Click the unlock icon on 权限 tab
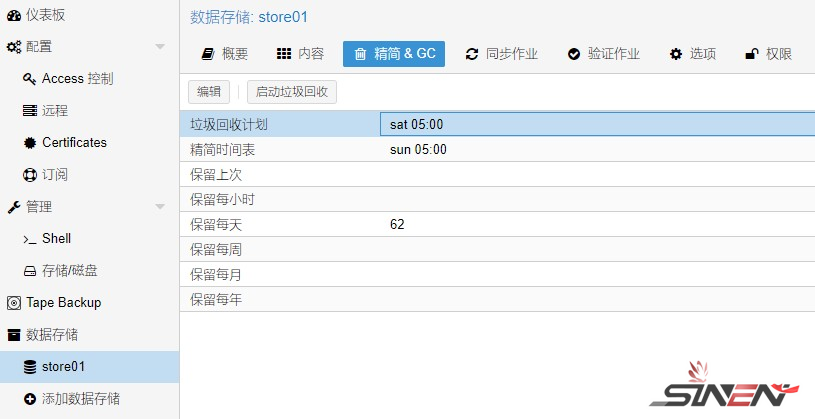The width and height of the screenshot is (815, 419). point(752,54)
